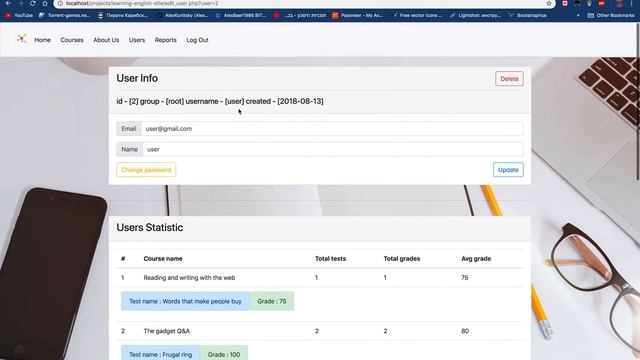Viewport: 640px width, 360px height.
Task: Select the Reading and writing with the web row
Action: tap(320, 278)
